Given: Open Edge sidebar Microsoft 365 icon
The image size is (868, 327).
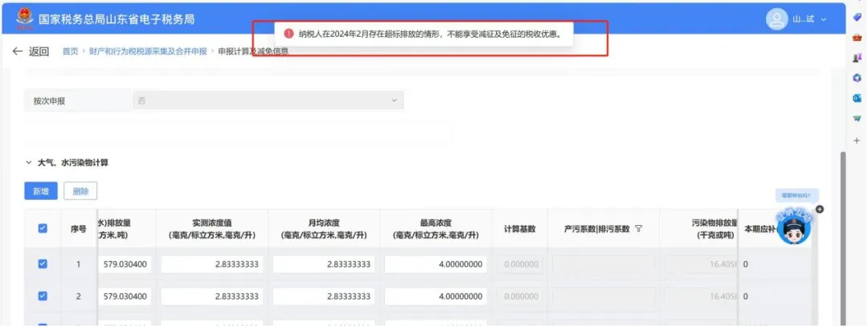Looking at the screenshot, I should click(857, 78).
